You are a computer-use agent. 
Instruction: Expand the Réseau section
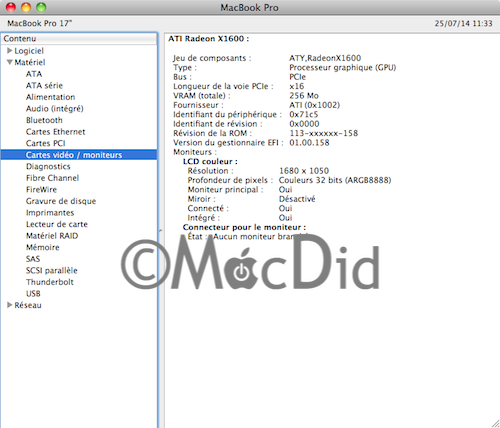tap(10, 305)
